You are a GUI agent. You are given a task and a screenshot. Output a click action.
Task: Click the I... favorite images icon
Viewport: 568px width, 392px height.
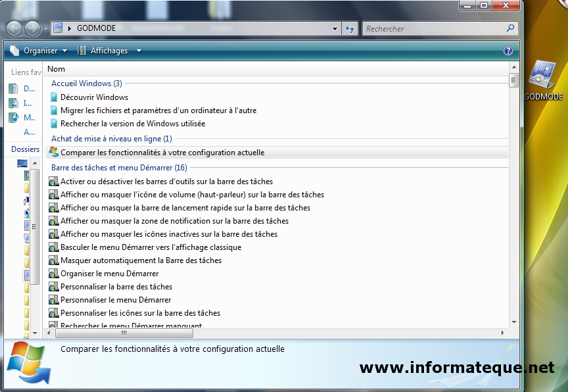[x=13, y=103]
